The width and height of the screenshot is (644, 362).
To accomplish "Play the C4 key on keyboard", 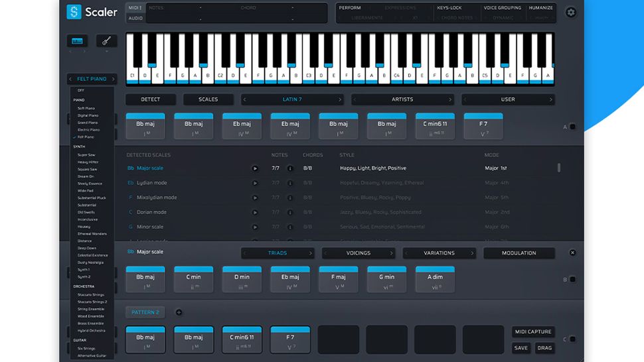I will 396,76.
